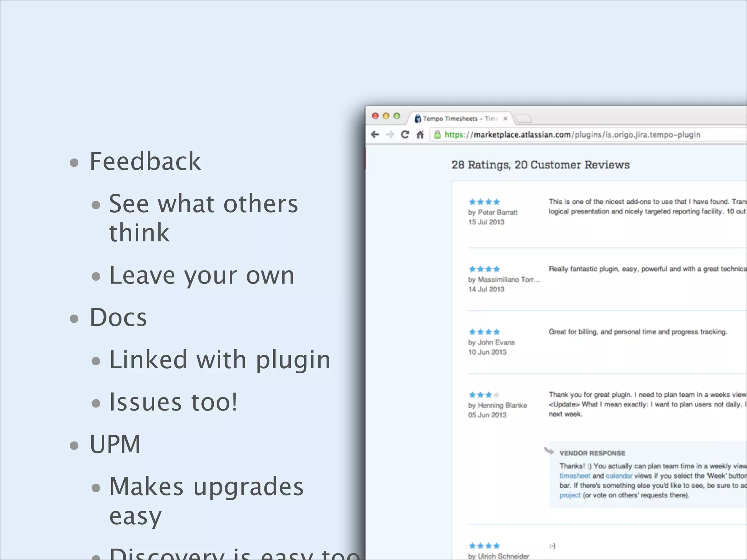Reload the page with the refresh icon

405,135
